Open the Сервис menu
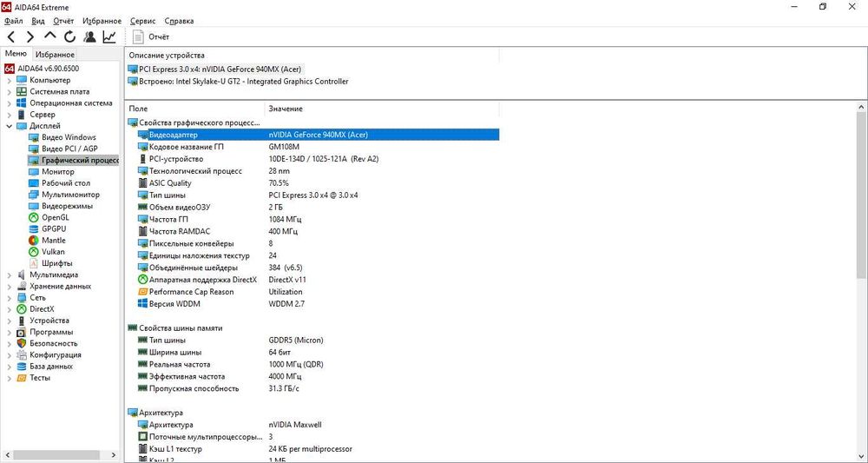Screen dimensions: 868x463 coord(143,21)
